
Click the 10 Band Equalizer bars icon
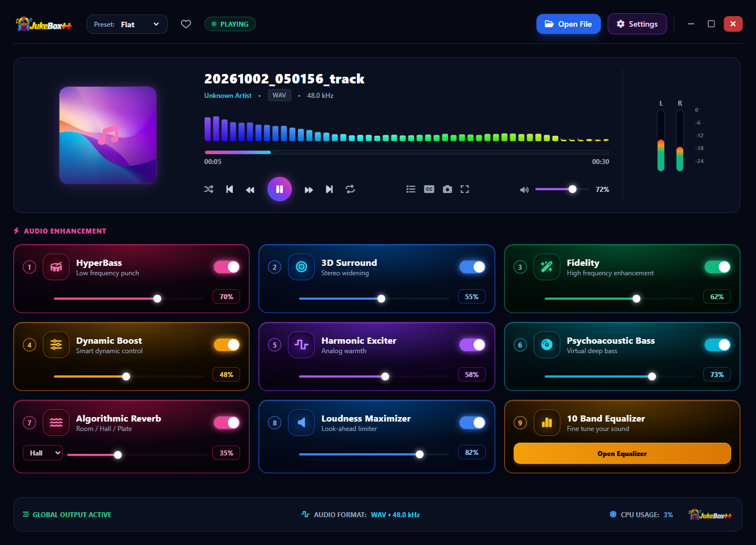coord(547,423)
